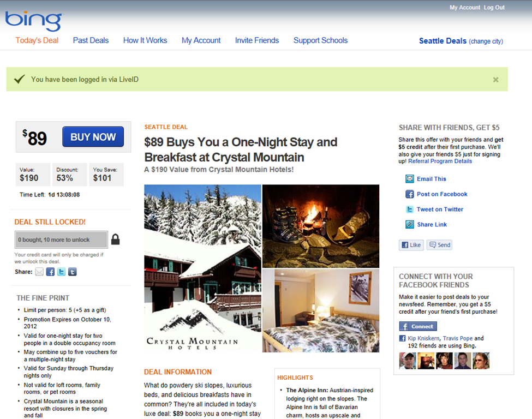Viewport: 532px width, 419px height.
Task: Click the Facebook Connect button
Action: [418, 326]
